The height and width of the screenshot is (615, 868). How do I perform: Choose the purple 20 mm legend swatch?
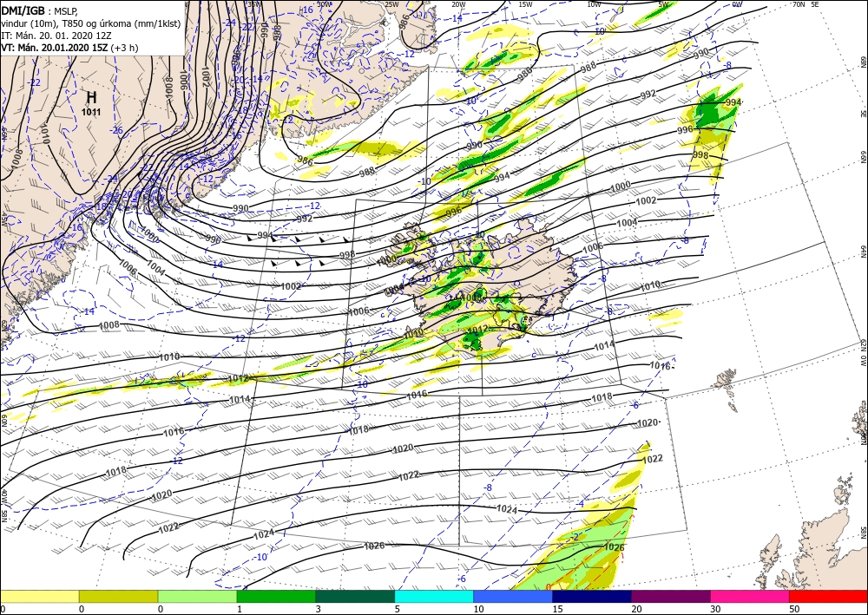670,596
